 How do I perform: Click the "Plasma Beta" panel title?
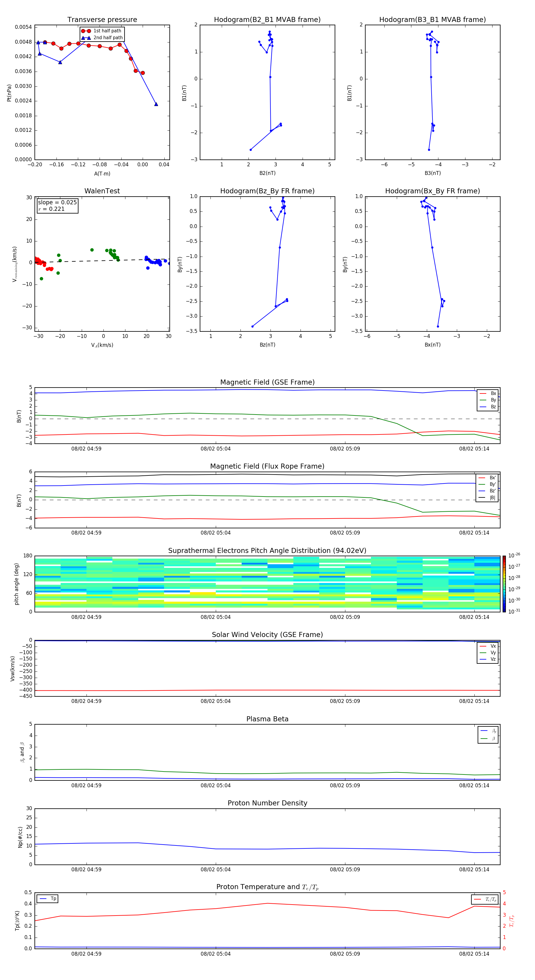tap(267, 719)
